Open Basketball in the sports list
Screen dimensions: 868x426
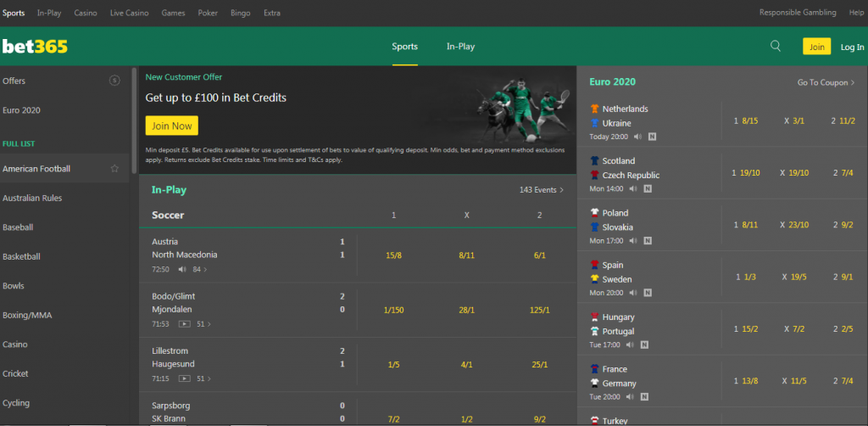(22, 256)
